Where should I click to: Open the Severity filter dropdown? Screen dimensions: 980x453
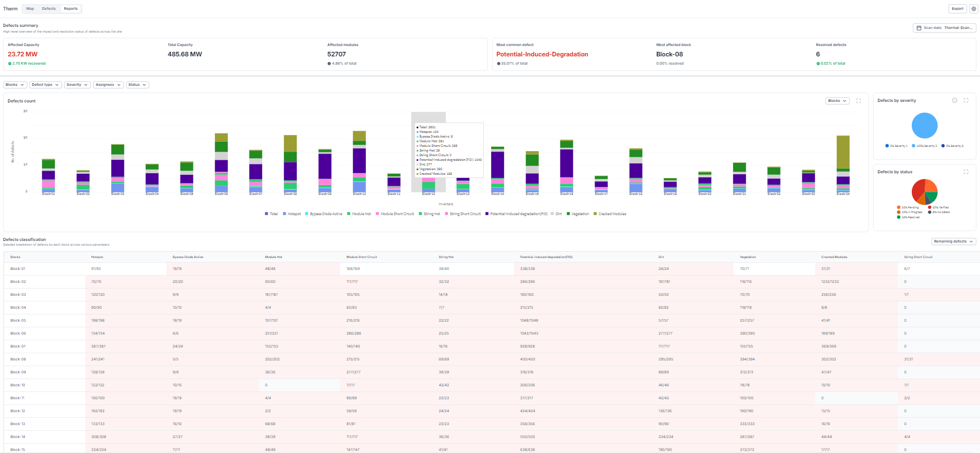[78, 85]
